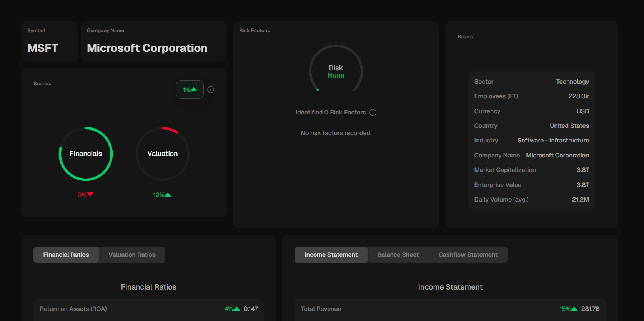The height and width of the screenshot is (321, 644).
Task: Click the Financial Ratios section heading
Action: pyautogui.click(x=149, y=287)
